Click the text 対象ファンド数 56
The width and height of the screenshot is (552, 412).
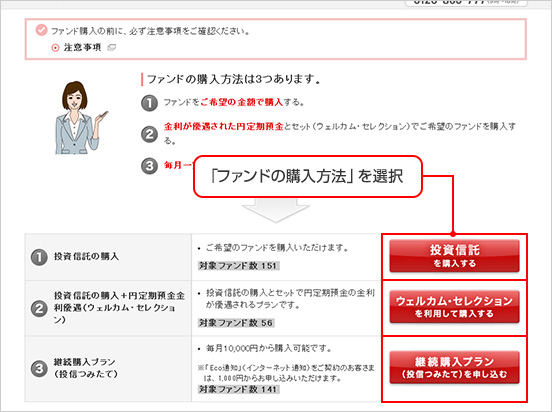point(236,323)
